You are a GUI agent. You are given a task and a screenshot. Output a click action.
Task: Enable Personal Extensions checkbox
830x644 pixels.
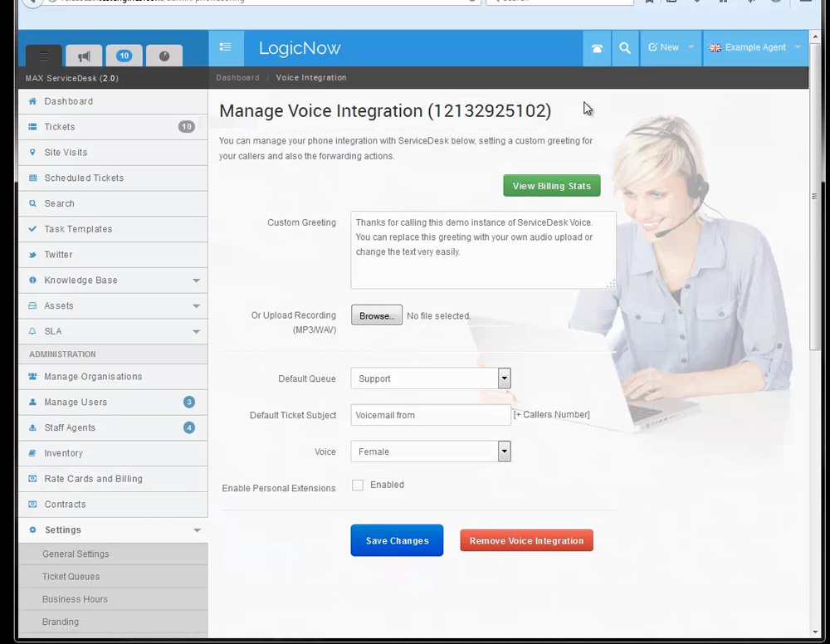(x=358, y=485)
